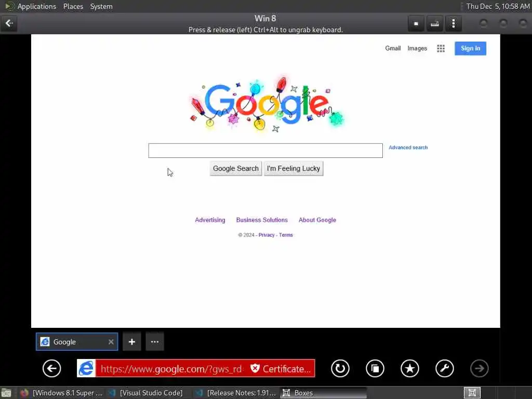The image size is (532, 399).
Task: Click the clock showing Thu Dec 5
Action: tap(498, 6)
